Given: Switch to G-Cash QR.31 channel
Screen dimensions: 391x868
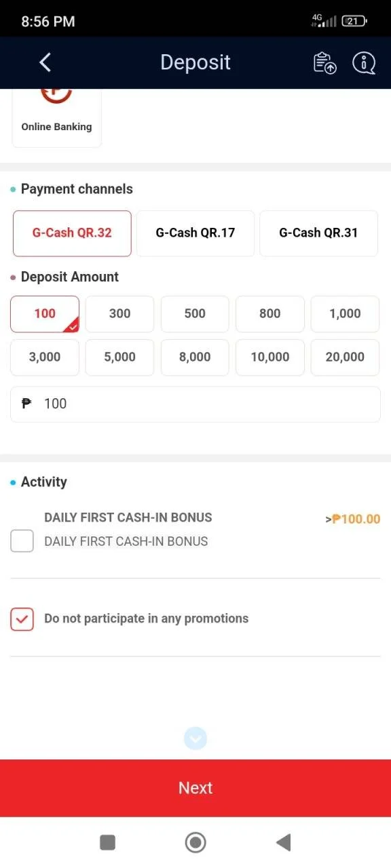Looking at the screenshot, I should point(318,233).
